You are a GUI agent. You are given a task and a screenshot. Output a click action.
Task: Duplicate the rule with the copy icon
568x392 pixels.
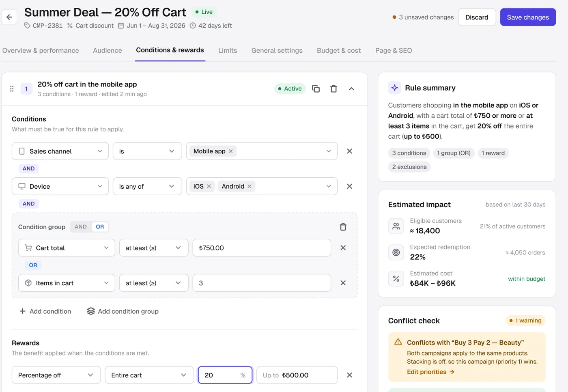click(316, 88)
